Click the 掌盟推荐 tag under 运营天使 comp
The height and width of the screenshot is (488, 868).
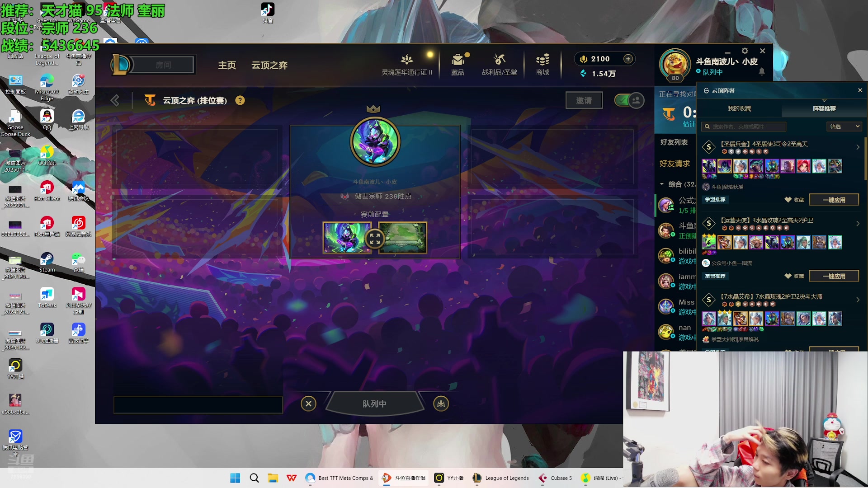(x=715, y=276)
